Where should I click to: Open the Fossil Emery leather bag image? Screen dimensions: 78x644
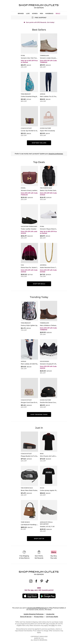tap(29, 176)
